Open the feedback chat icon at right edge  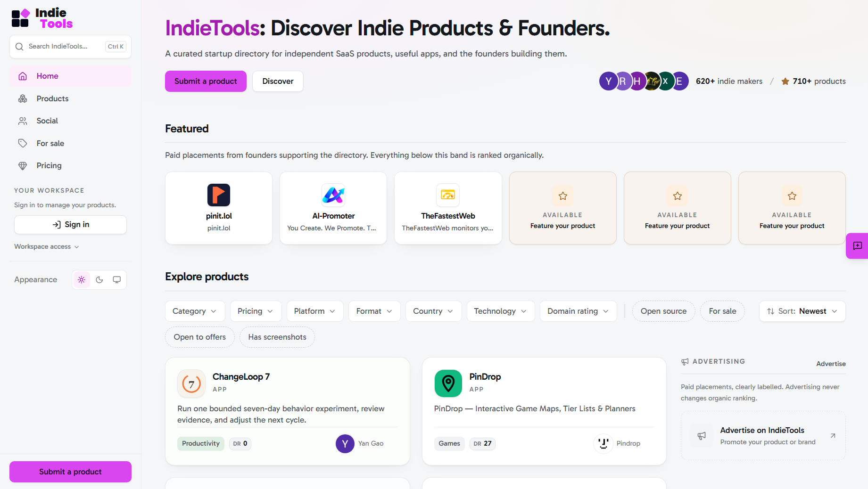coord(858,246)
